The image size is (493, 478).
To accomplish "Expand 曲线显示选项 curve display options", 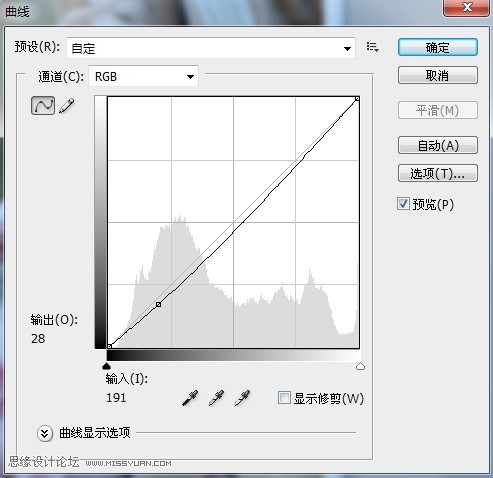I will tap(45, 433).
